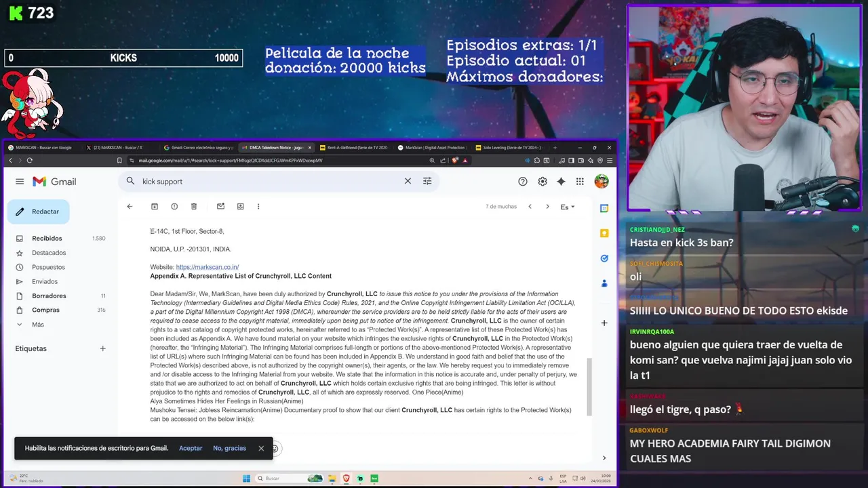
Task: Click the email's vertical scrollbar
Action: click(589, 386)
